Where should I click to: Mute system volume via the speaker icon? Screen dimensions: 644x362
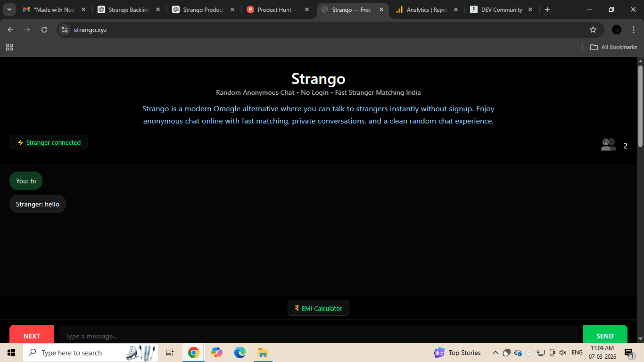(562, 352)
